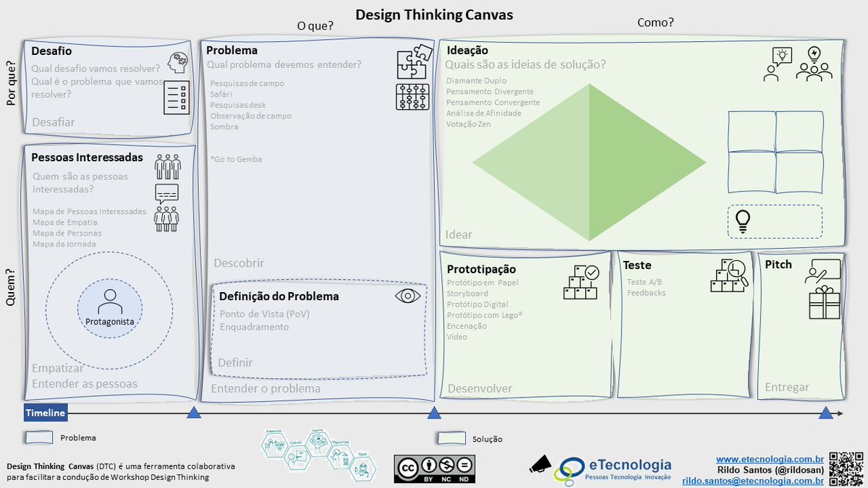
Task: Click the Timeline label
Action: 46,413
